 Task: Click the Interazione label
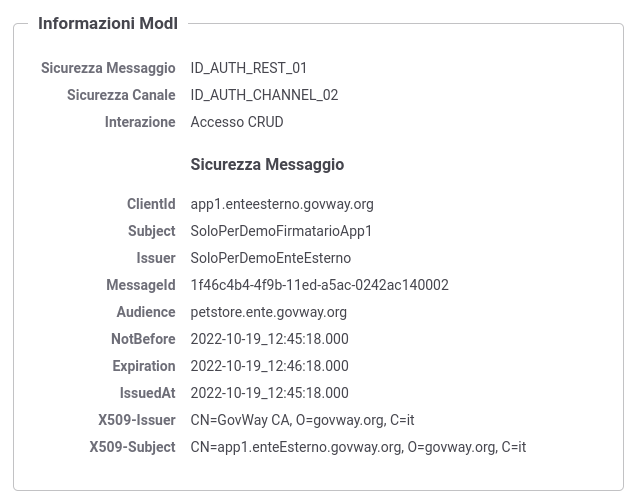point(140,122)
